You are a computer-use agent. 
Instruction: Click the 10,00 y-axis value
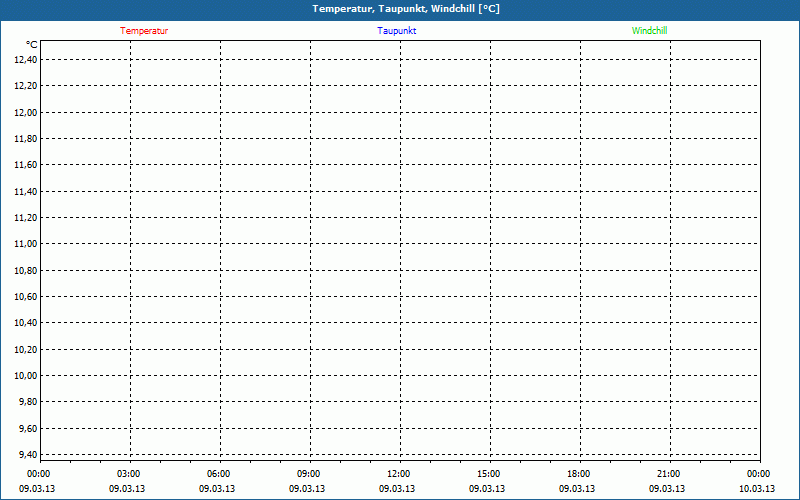(26, 376)
